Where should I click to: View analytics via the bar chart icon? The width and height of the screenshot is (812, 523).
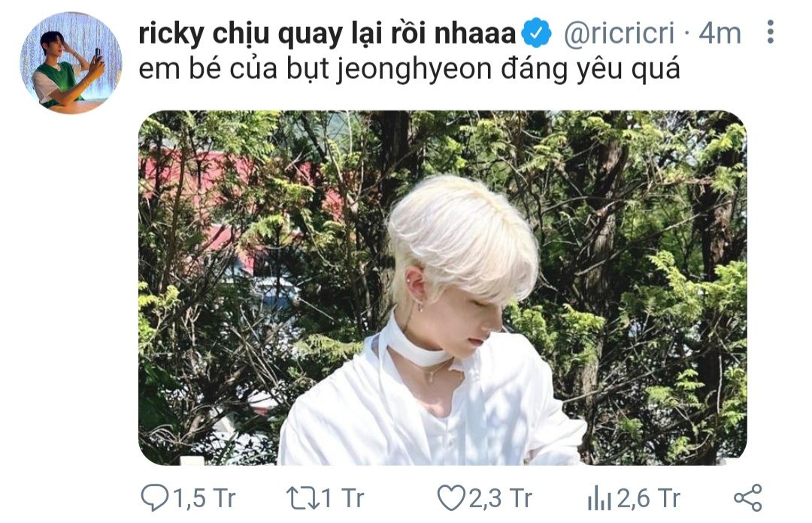coord(599,498)
